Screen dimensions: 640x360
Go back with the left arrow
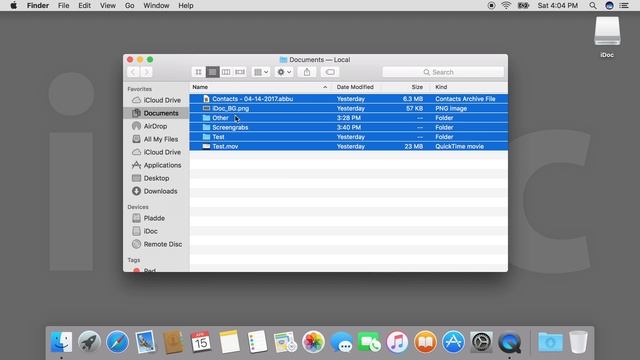(133, 72)
